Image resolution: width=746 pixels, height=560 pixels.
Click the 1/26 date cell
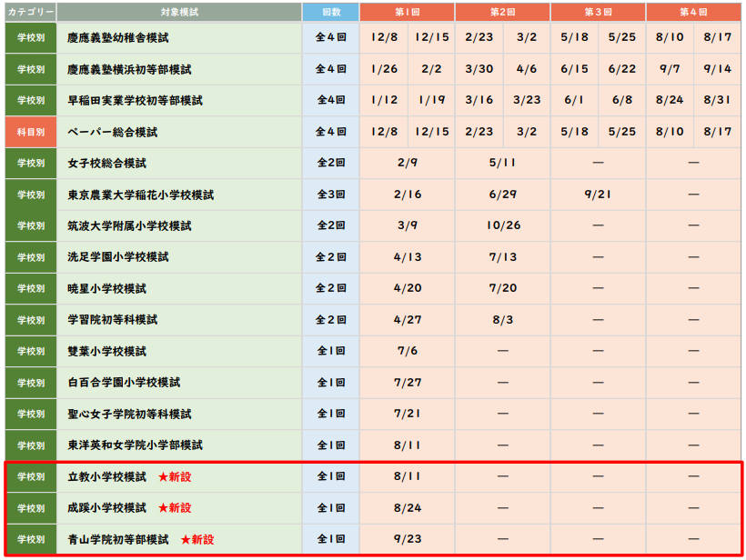click(x=384, y=69)
